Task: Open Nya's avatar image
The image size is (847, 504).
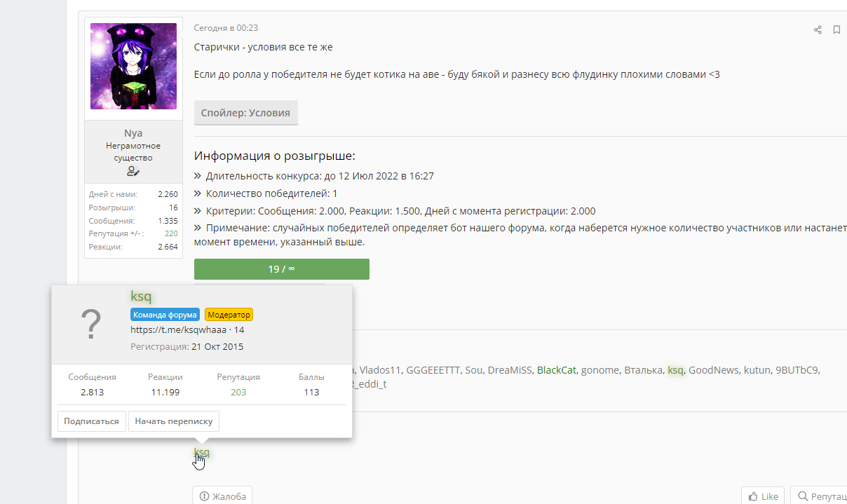Action: (x=133, y=66)
